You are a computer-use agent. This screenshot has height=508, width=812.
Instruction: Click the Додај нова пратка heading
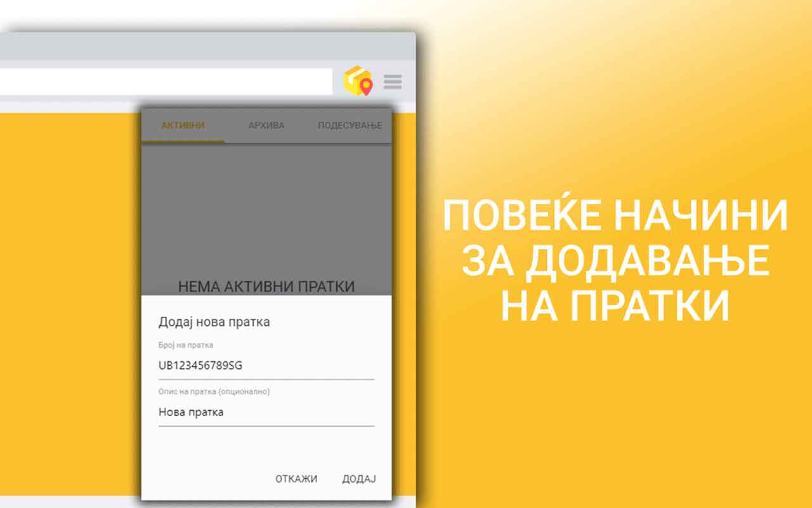click(x=214, y=322)
